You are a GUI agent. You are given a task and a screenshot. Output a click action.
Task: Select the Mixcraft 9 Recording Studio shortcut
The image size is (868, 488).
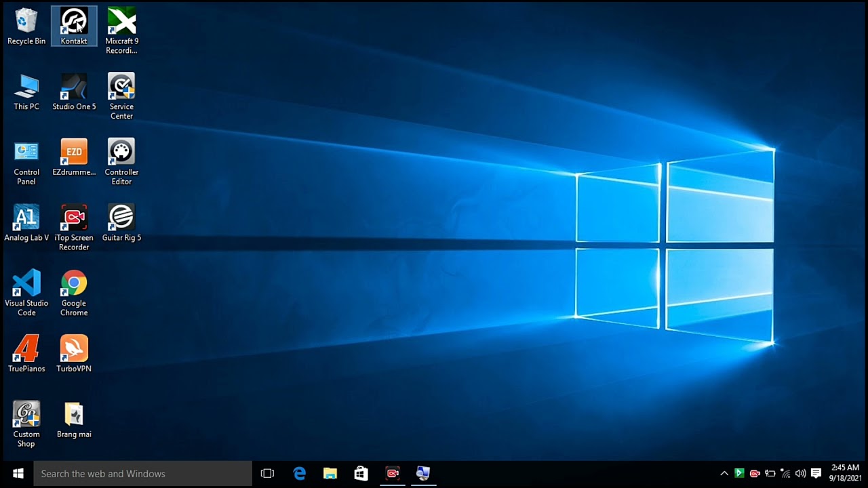pyautogui.click(x=121, y=31)
